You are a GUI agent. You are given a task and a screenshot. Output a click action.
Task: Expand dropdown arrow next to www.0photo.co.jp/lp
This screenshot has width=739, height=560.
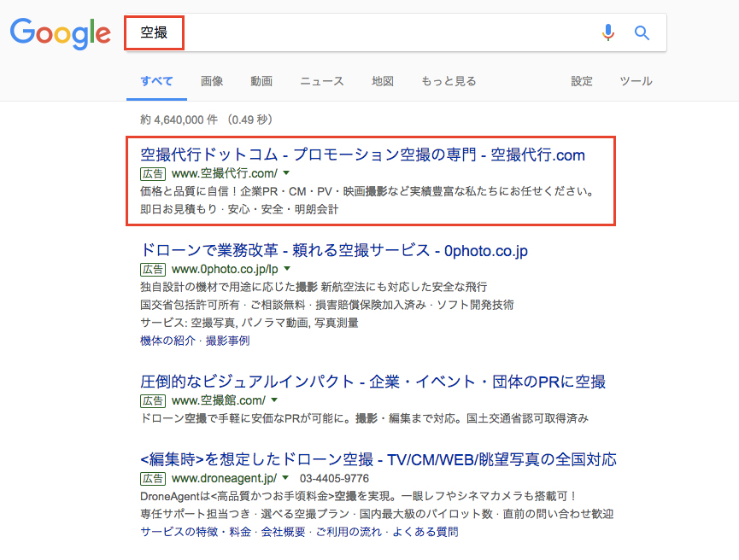(x=287, y=269)
